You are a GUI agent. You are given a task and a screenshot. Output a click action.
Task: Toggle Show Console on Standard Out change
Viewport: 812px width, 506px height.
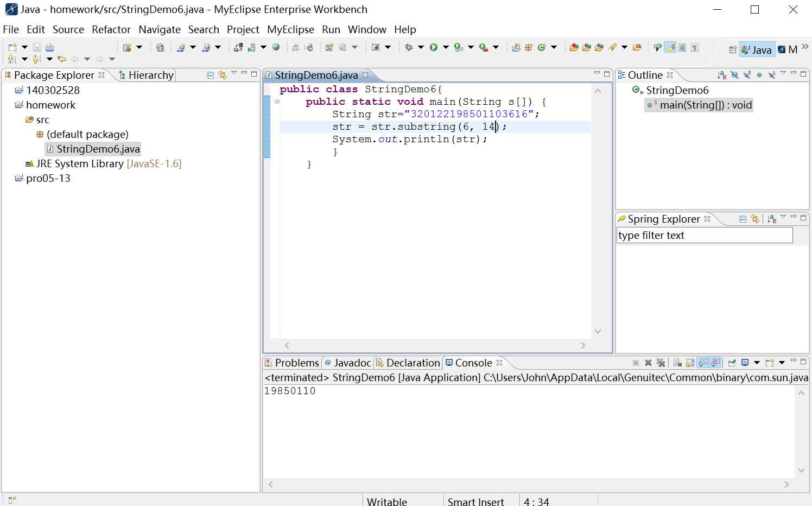coord(703,363)
